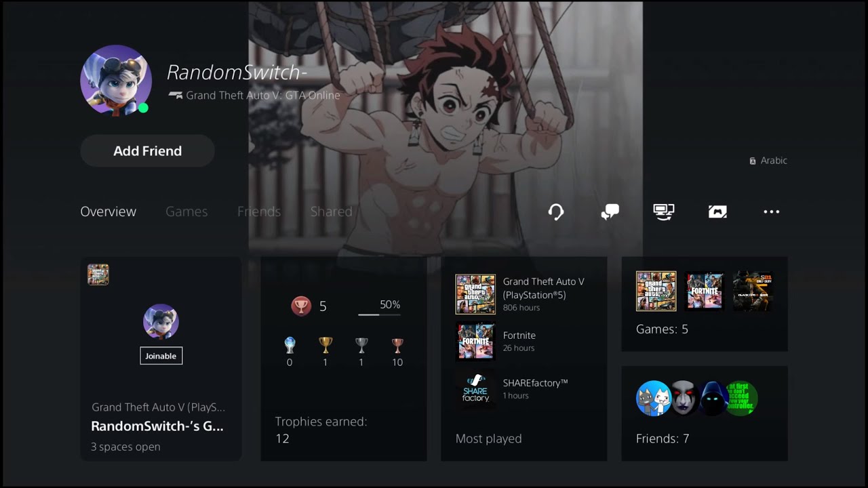
Task: Click the Joinable badge
Action: 161,356
